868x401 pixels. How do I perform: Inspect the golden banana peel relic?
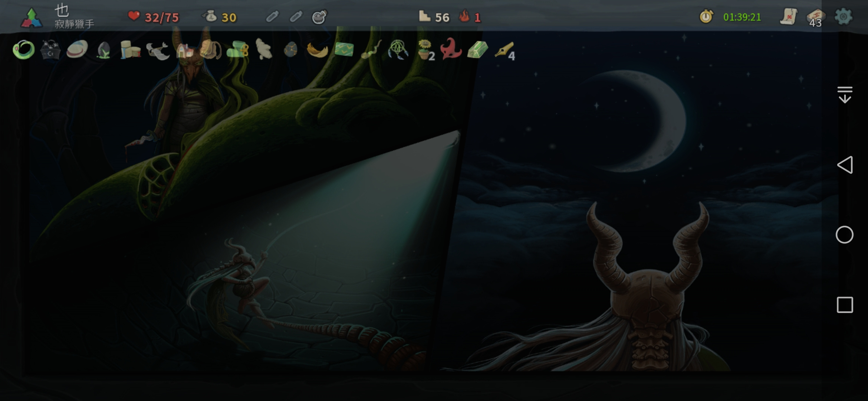coord(318,50)
